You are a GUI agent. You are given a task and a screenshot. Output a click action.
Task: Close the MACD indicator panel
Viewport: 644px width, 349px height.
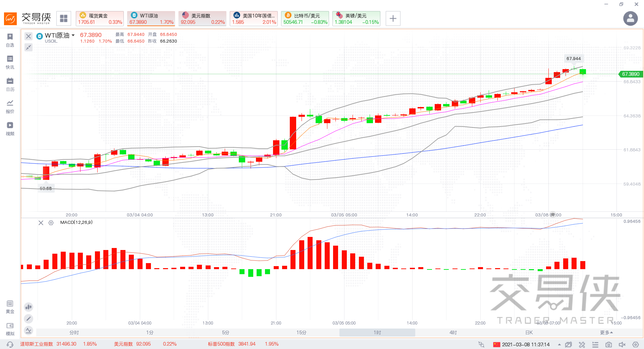click(x=41, y=223)
